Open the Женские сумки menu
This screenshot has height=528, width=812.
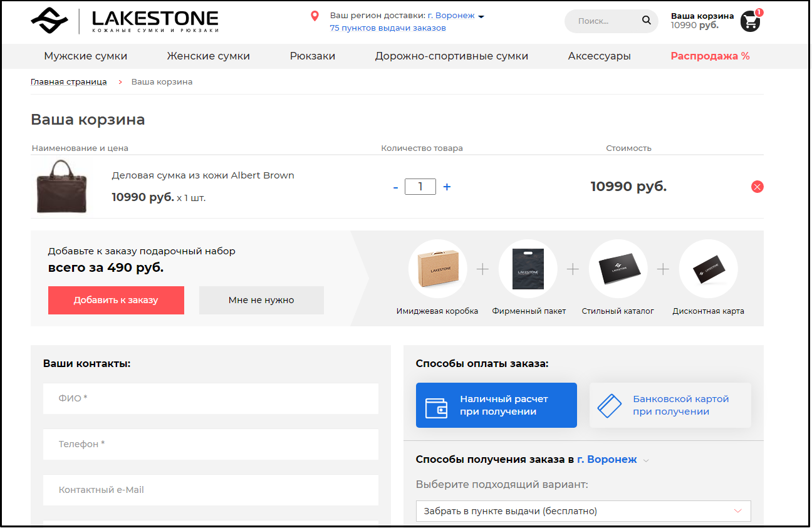tap(208, 56)
